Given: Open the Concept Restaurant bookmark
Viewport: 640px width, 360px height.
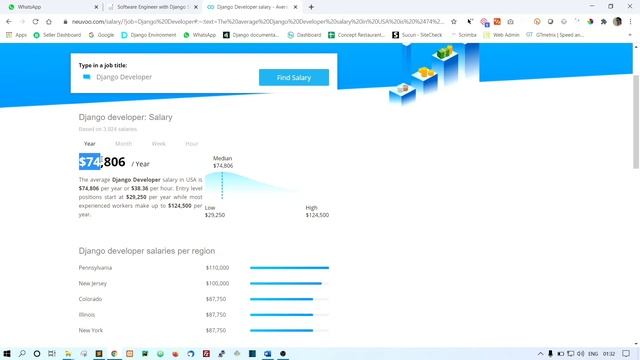Looking at the screenshot, I should pyautogui.click(x=356, y=35).
